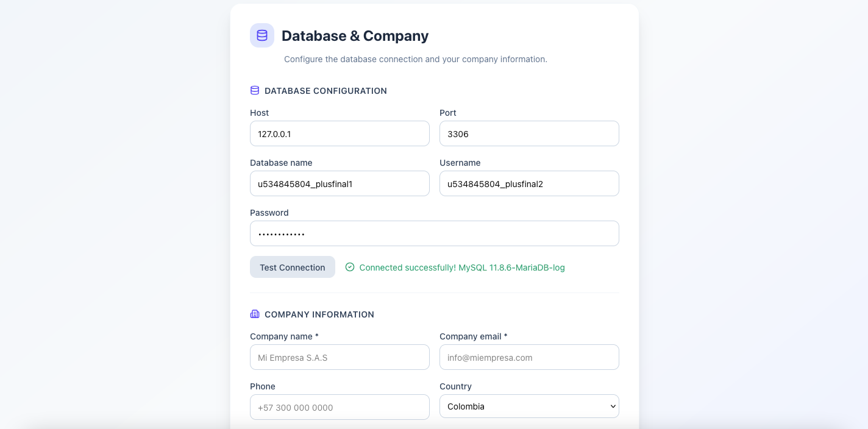Click the 'Company name *' label
This screenshot has width=868, height=429.
pos(284,336)
